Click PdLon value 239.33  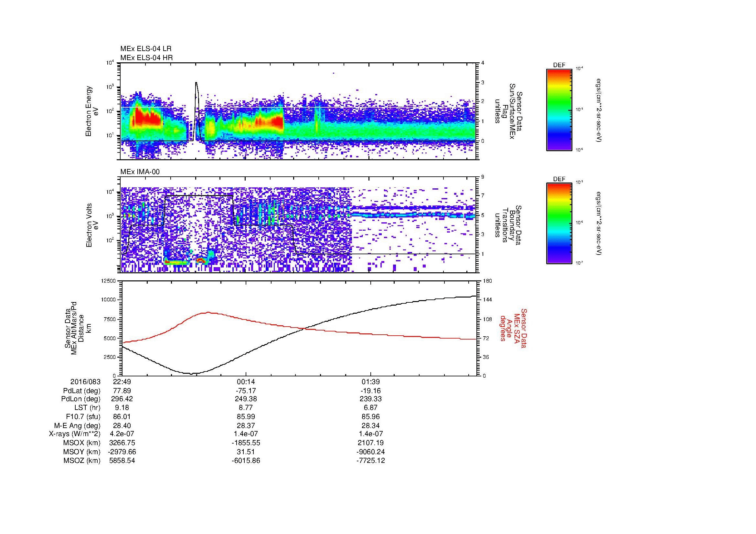[x=371, y=399]
